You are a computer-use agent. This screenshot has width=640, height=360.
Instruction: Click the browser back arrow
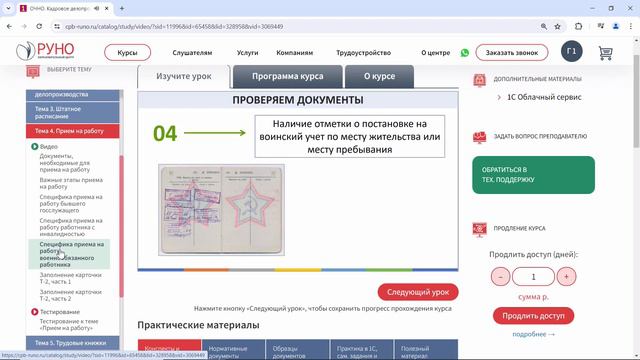(x=9, y=26)
